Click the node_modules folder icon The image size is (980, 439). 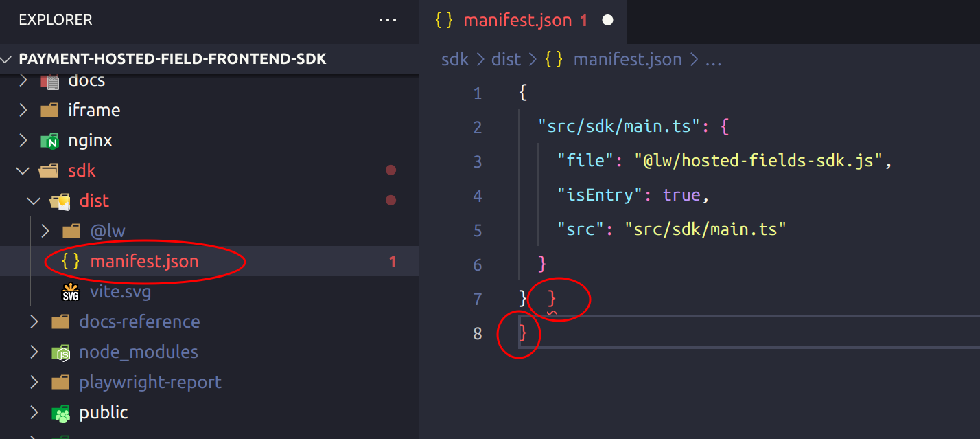tap(60, 353)
